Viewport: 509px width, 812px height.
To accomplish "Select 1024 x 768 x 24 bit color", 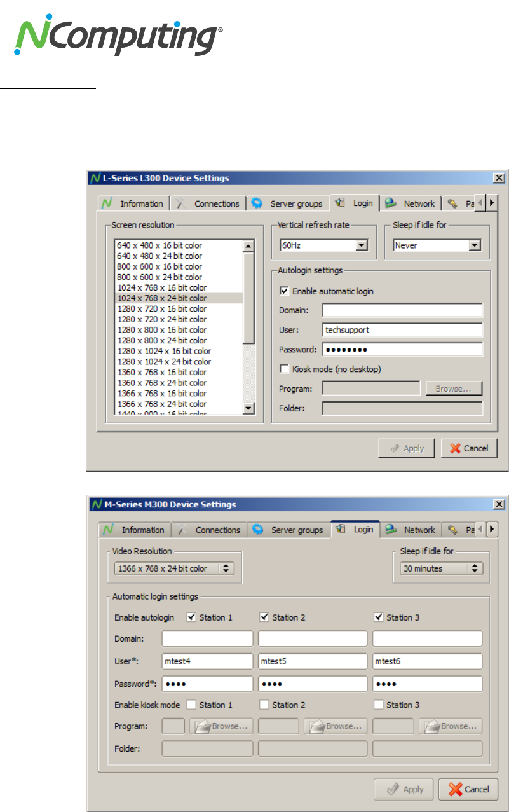I will point(179,298).
